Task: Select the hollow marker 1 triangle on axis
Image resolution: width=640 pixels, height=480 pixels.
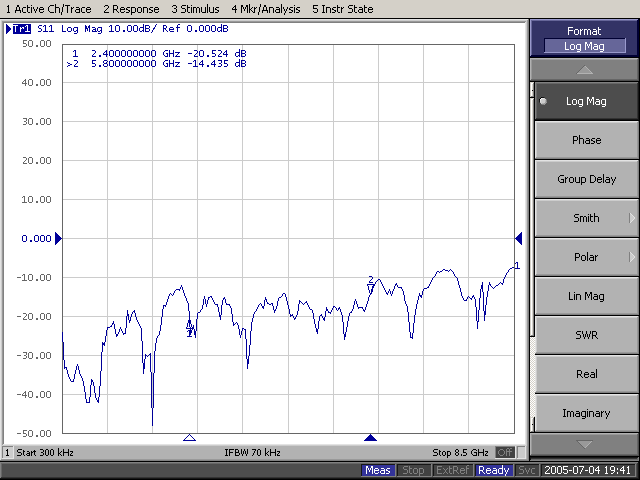Action: coord(189,438)
